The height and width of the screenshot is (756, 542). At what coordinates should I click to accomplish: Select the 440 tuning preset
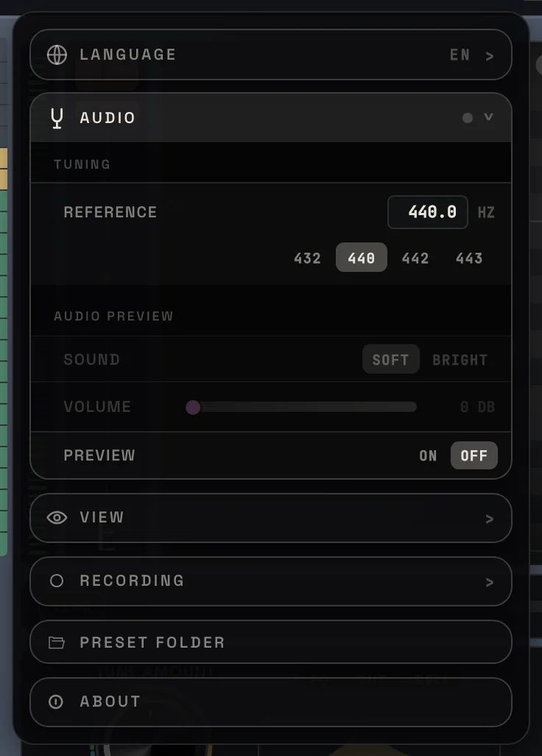click(x=362, y=257)
